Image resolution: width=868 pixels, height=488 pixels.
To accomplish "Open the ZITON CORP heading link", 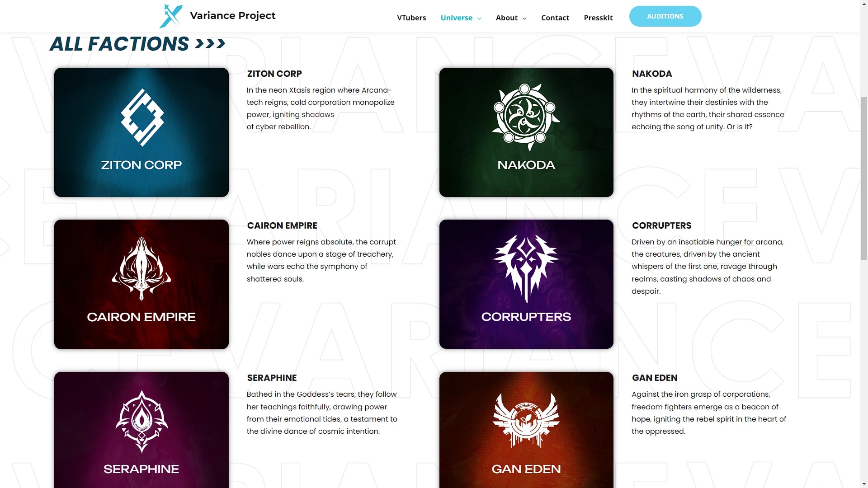I will click(274, 74).
